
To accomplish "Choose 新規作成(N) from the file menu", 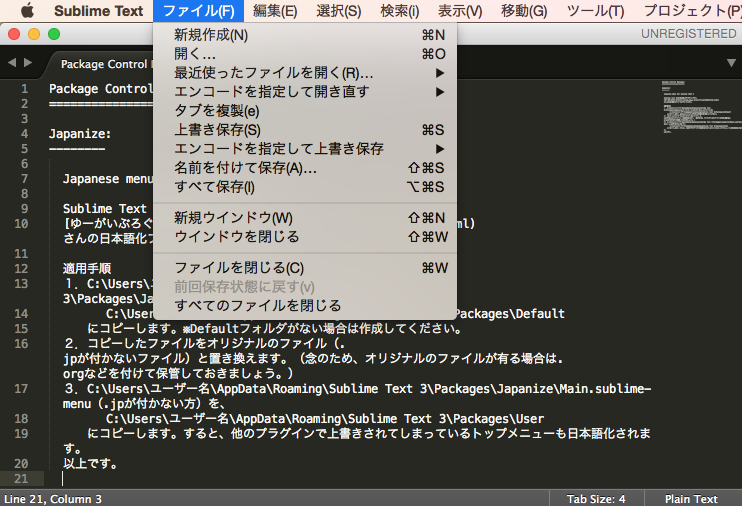I will (x=305, y=35).
